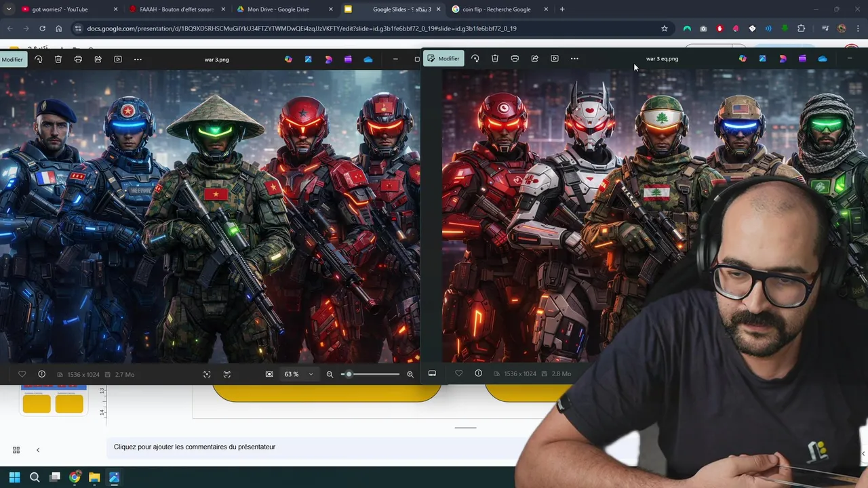868x488 pixels.
Task: Zoom out with the minus magnifier
Action: click(330, 374)
